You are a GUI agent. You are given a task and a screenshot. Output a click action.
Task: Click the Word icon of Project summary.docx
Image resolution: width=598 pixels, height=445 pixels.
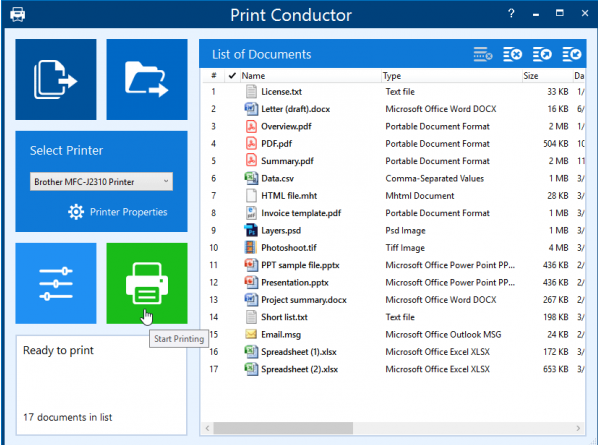(x=251, y=300)
